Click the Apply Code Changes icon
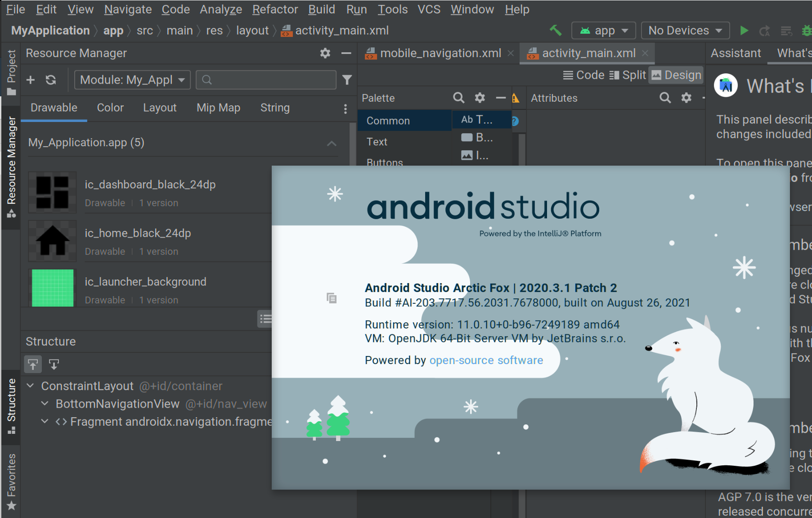This screenshot has width=812, height=518. (786, 31)
